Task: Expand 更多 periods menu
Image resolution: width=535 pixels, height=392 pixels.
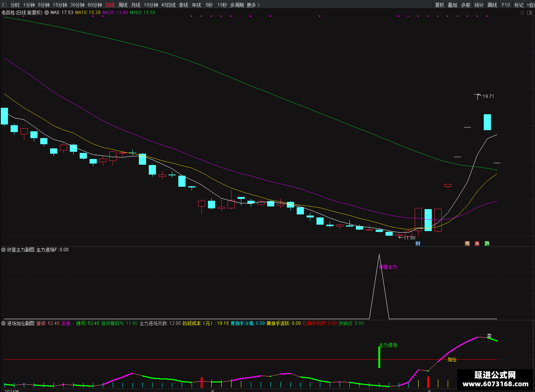Action: (253, 5)
